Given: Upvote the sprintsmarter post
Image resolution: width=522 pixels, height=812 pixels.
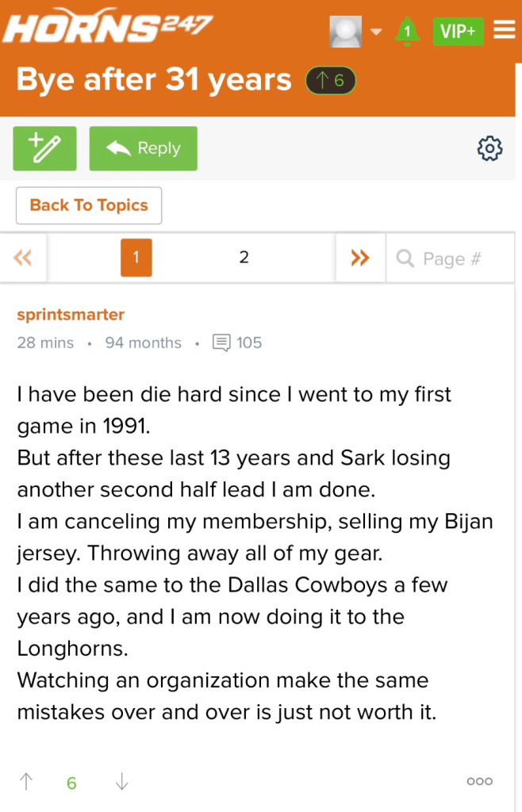Looking at the screenshot, I should click(x=26, y=783).
